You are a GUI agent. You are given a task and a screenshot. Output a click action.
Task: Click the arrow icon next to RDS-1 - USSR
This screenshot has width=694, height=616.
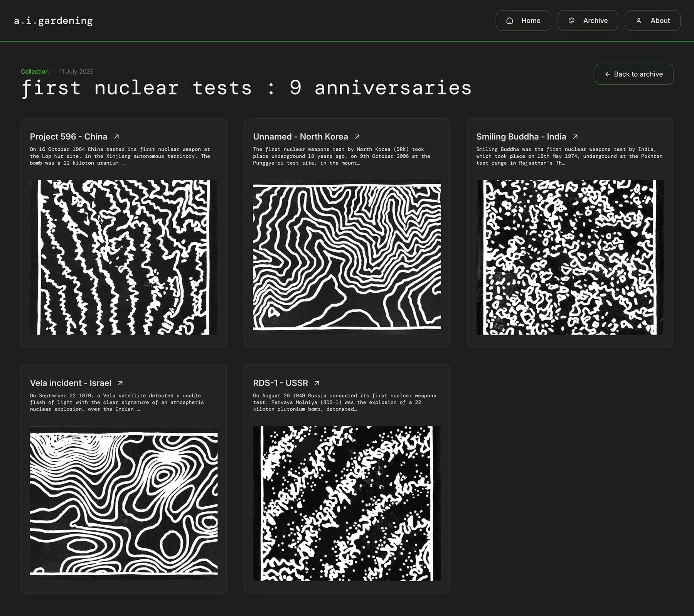[x=317, y=383]
